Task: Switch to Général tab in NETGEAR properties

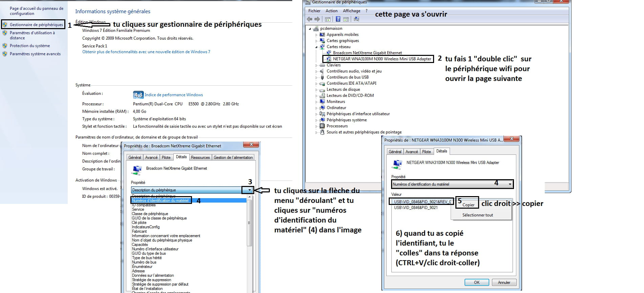Action: (395, 152)
